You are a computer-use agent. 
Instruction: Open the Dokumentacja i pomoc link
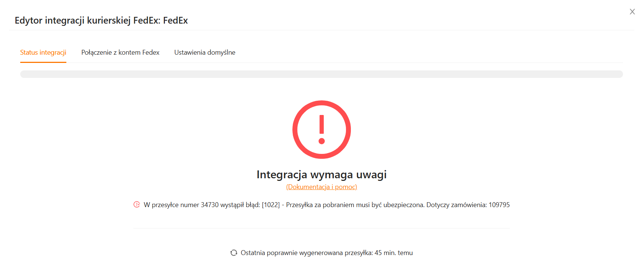[x=322, y=187]
